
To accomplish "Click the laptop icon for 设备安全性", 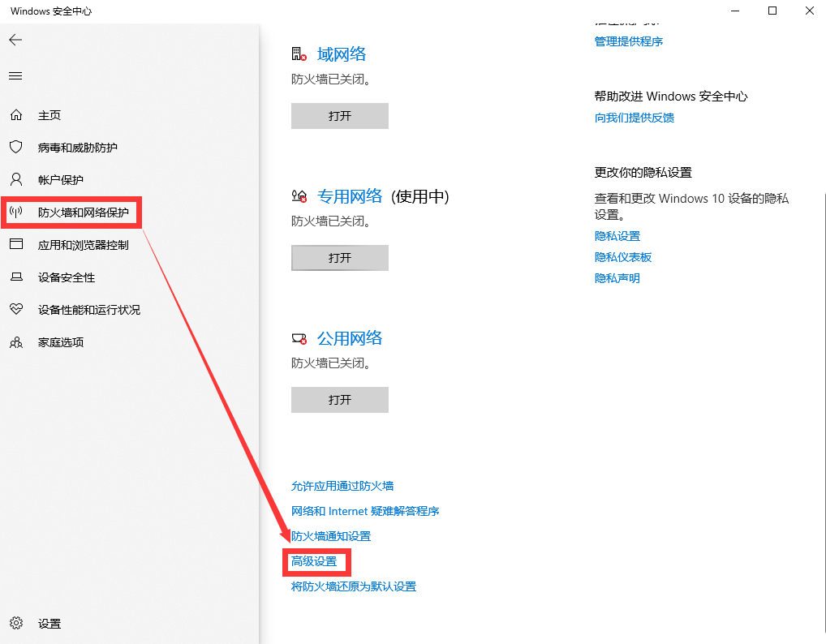I will coord(16,277).
